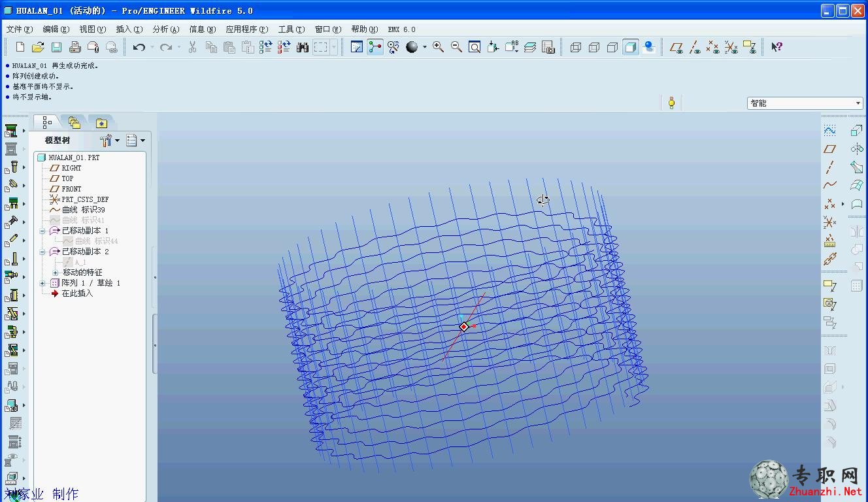868x502 pixels.
Task: Click the Zoom Out magnifier
Action: pyautogui.click(x=456, y=47)
